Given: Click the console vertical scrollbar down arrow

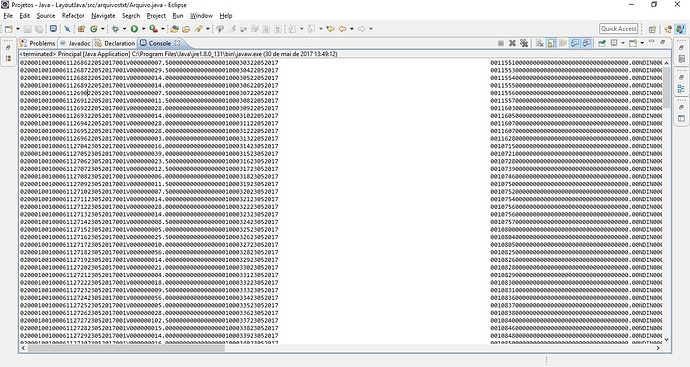Looking at the screenshot, I should click(666, 339).
